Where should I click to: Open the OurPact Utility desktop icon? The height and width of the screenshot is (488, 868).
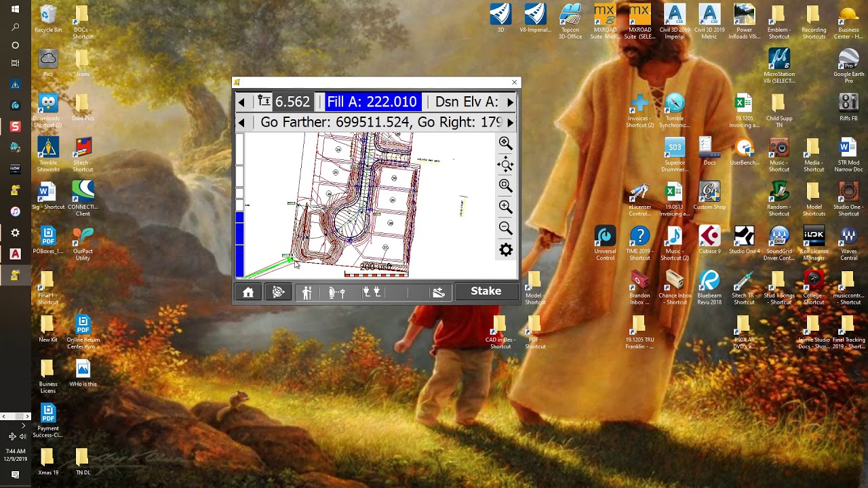83,243
